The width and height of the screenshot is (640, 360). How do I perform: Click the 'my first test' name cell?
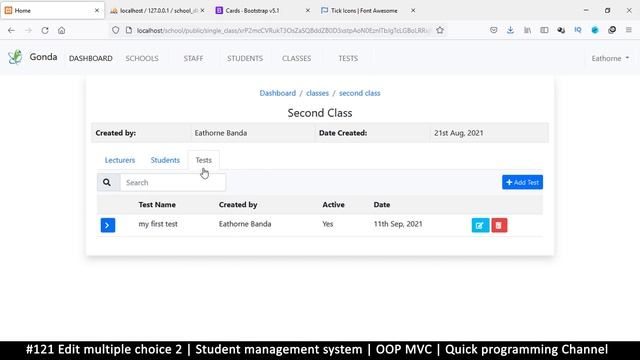click(158, 224)
